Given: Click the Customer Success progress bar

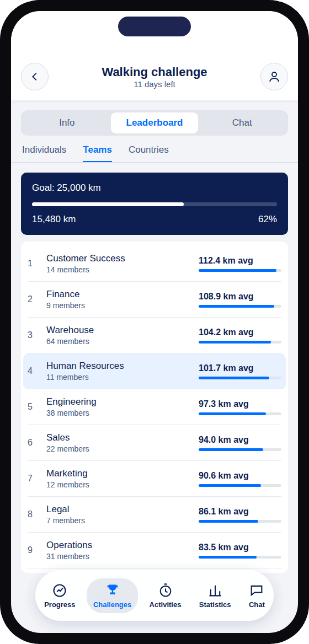Looking at the screenshot, I should point(240,270).
